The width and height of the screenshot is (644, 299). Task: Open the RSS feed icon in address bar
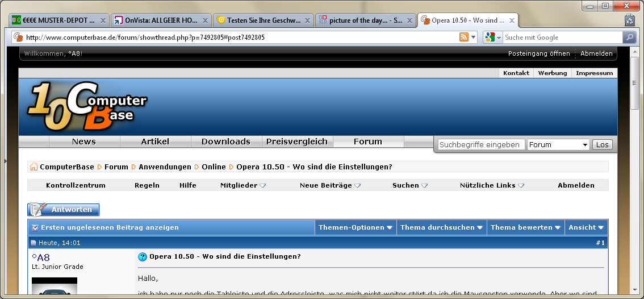tap(464, 38)
